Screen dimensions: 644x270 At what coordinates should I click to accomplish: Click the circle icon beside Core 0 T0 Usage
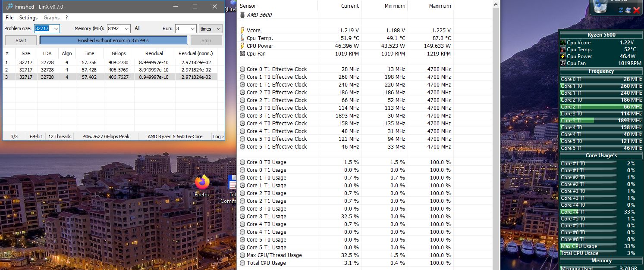pyautogui.click(x=242, y=162)
